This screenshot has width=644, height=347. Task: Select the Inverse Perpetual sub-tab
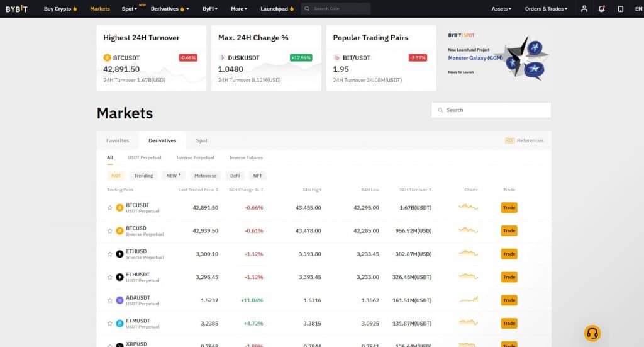click(195, 157)
